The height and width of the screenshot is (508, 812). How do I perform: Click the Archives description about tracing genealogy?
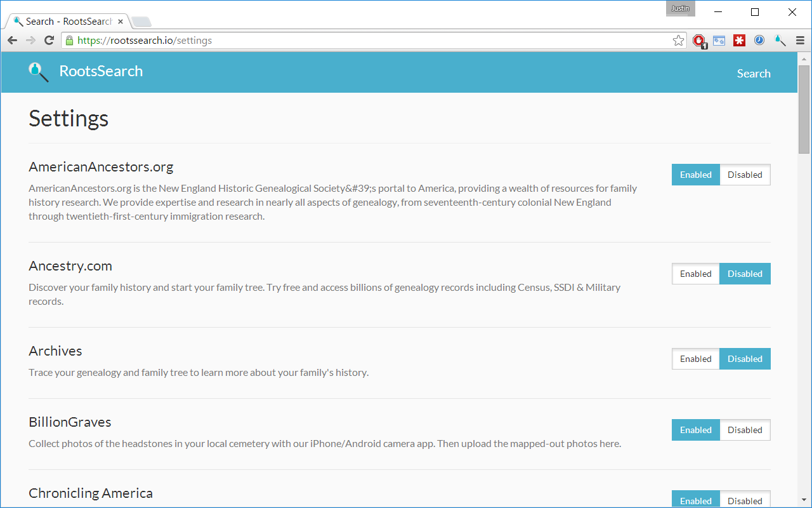tap(199, 373)
